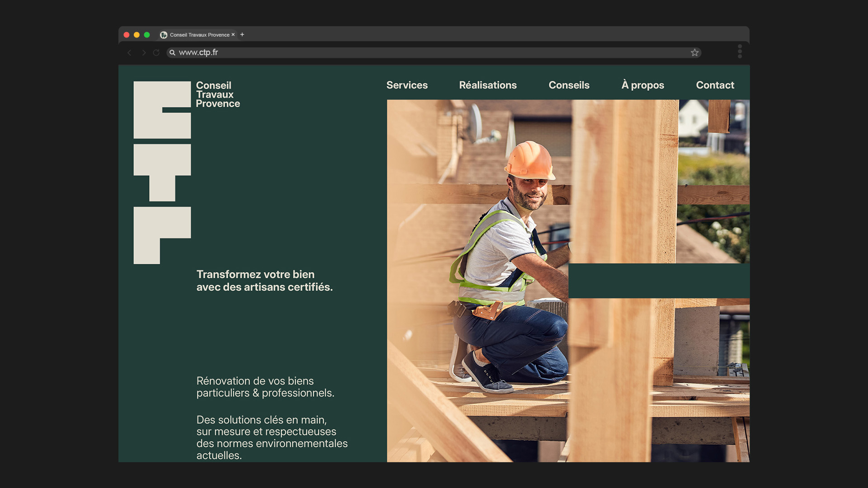Select the Conseil Travaux Provence tab
Viewport: 868px width, 488px height.
pyautogui.click(x=199, y=35)
